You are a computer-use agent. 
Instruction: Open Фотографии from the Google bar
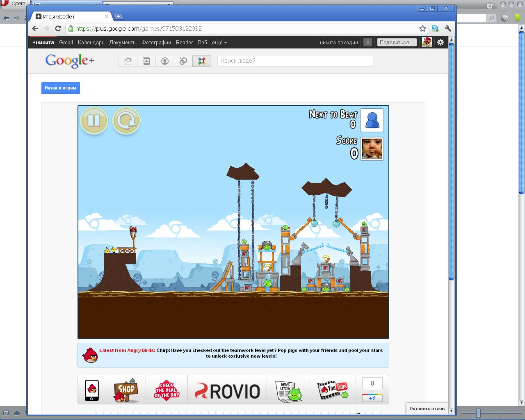pyautogui.click(x=156, y=42)
